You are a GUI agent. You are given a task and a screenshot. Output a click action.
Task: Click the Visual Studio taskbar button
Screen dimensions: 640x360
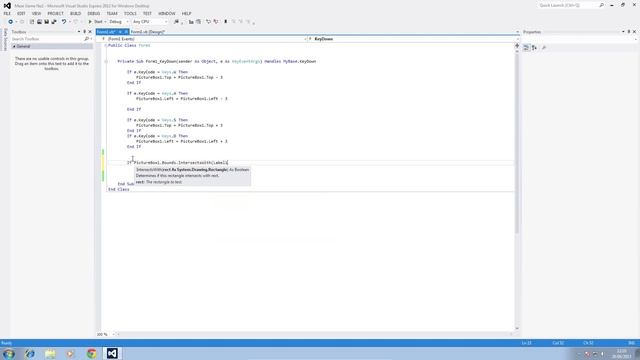112,353
